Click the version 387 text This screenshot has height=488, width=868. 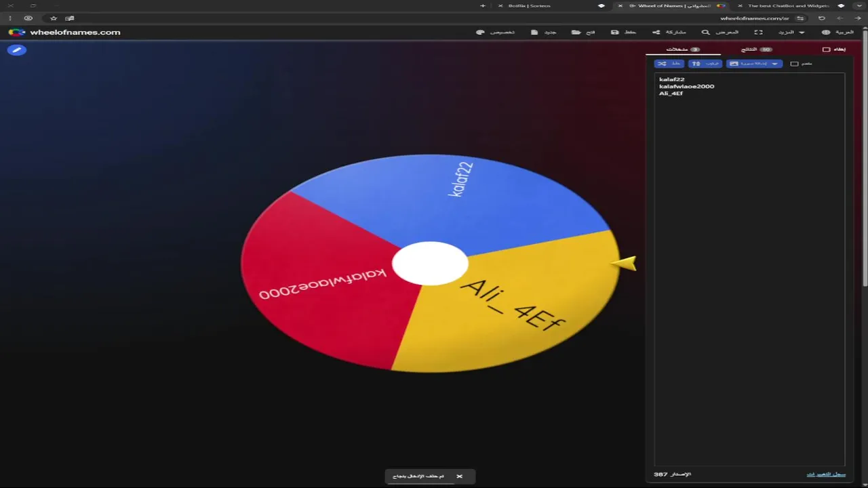tap(672, 474)
